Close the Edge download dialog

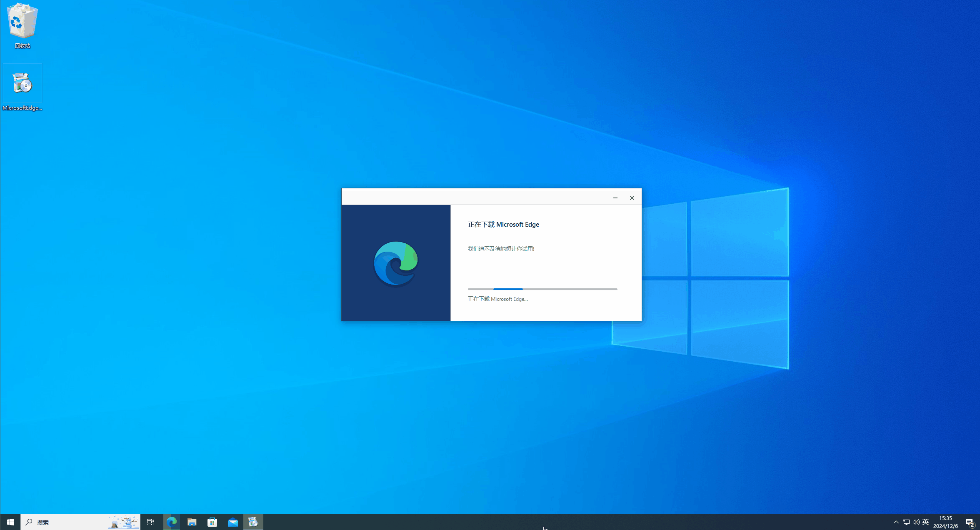(x=632, y=198)
